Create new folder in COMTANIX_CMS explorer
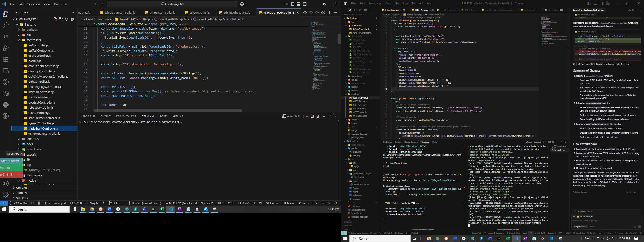 [61, 19]
